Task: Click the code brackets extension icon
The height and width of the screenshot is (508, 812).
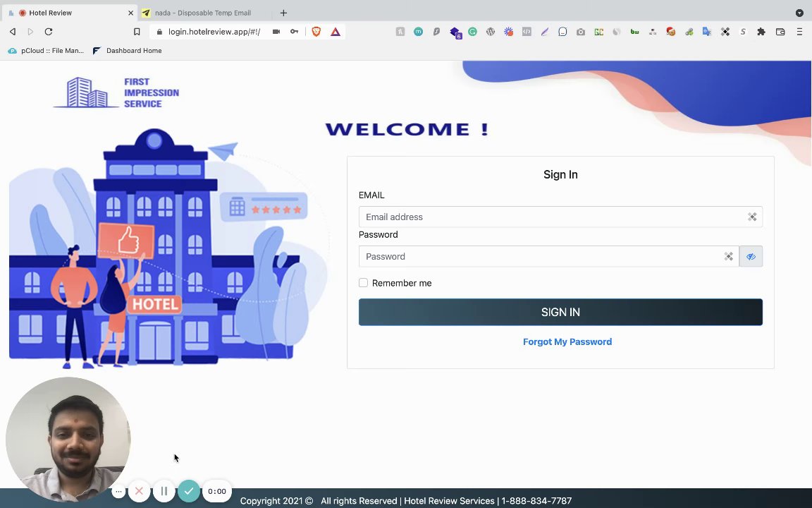Action: pos(527,32)
